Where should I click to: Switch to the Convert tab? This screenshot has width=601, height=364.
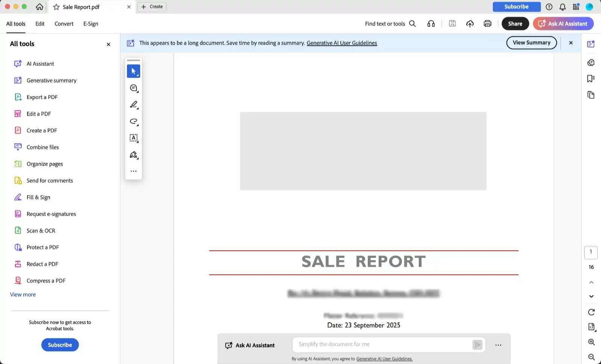(64, 24)
